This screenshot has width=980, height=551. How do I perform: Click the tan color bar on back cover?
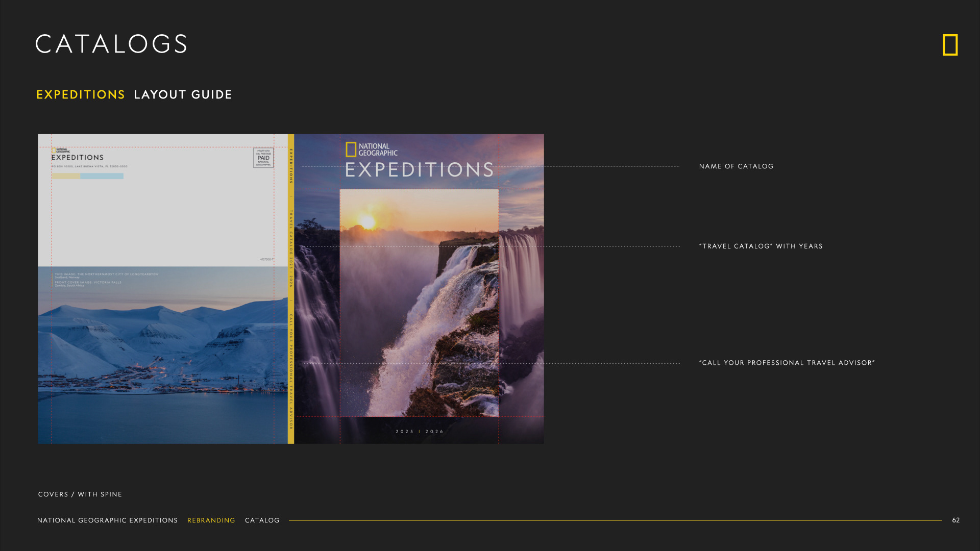click(x=66, y=176)
